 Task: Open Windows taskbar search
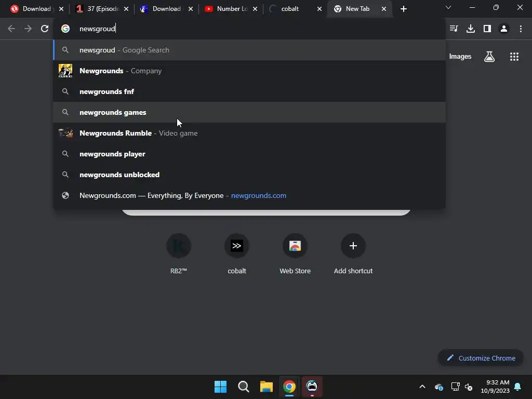coord(243,387)
